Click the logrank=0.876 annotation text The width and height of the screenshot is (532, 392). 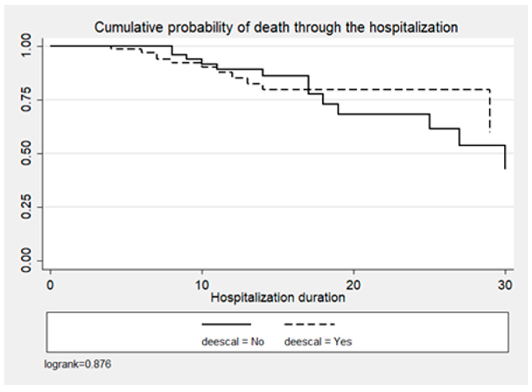(x=78, y=364)
